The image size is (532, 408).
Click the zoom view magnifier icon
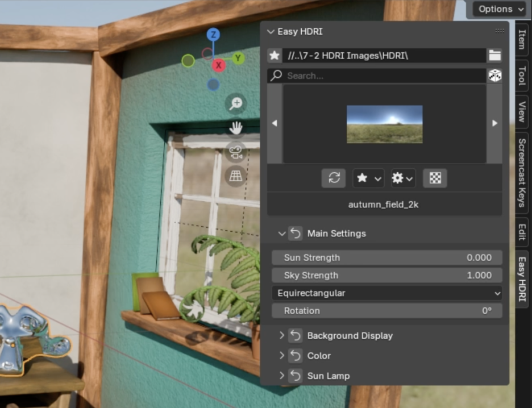[x=236, y=103]
